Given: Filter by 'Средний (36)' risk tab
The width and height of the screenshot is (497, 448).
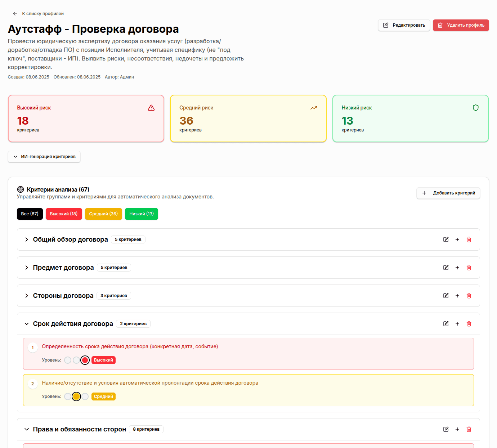Looking at the screenshot, I should [103, 214].
